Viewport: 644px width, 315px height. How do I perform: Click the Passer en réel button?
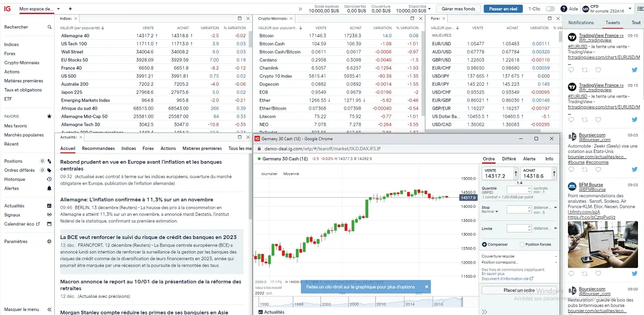coord(503,9)
